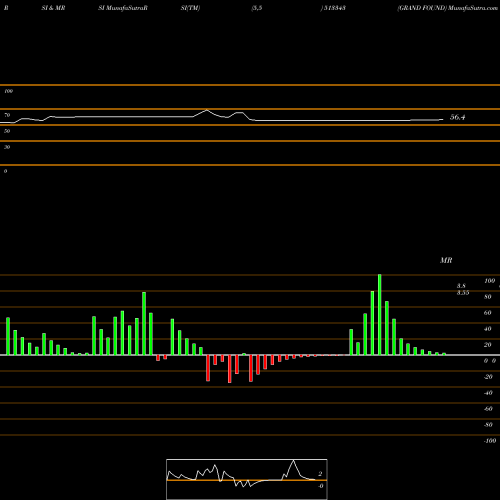This screenshot has width=500, height=500.
Task: Click the mini chart peak near value 2
Action: (x=294, y=461)
